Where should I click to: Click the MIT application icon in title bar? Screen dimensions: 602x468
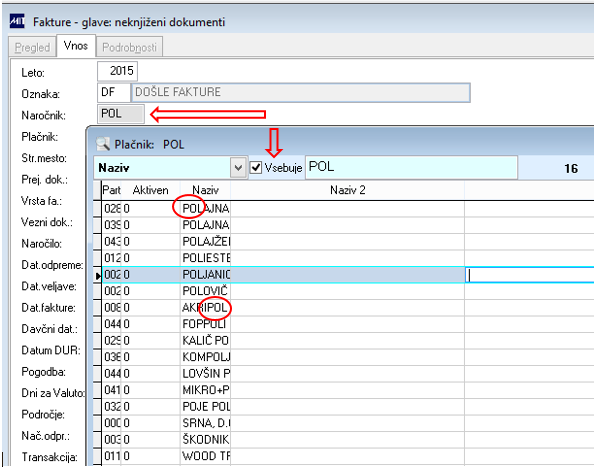tap(17, 21)
